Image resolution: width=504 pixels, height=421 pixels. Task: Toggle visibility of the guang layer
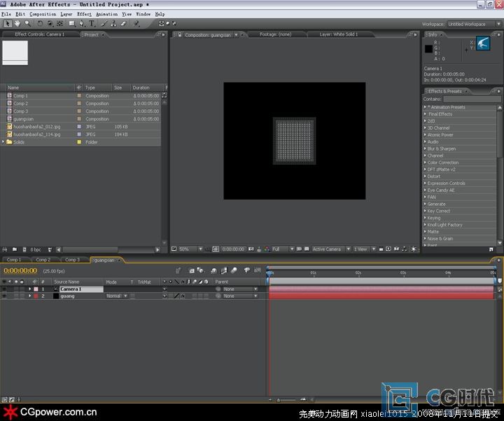4,296
